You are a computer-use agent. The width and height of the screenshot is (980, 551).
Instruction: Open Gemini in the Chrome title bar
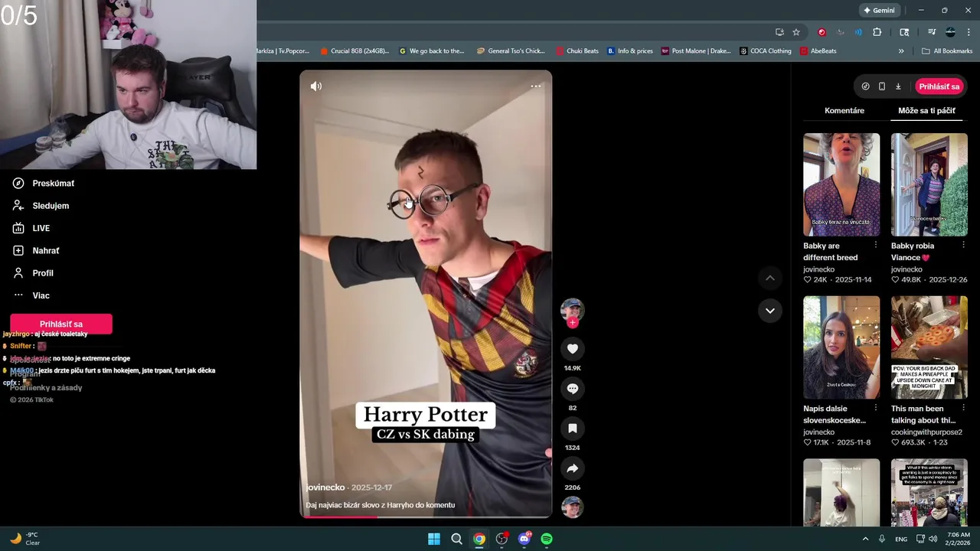[x=879, y=11]
